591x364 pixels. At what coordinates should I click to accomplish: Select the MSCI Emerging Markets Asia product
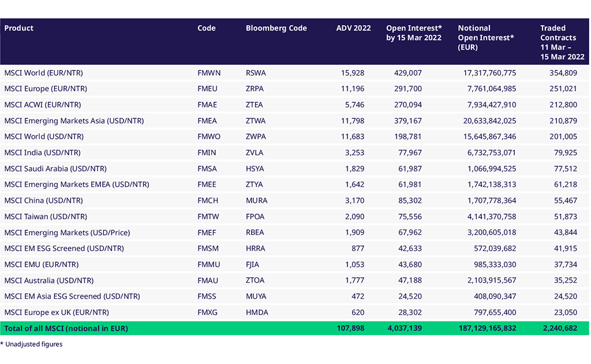click(x=74, y=121)
